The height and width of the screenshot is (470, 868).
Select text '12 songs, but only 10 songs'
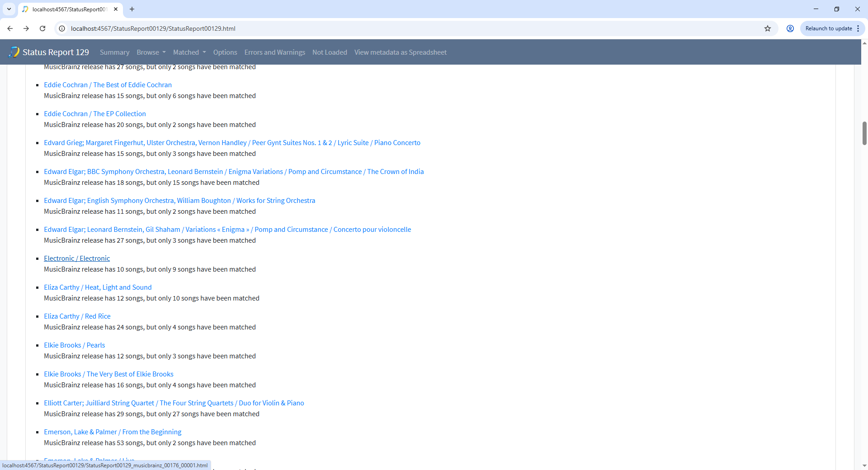pyautogui.click(x=158, y=298)
